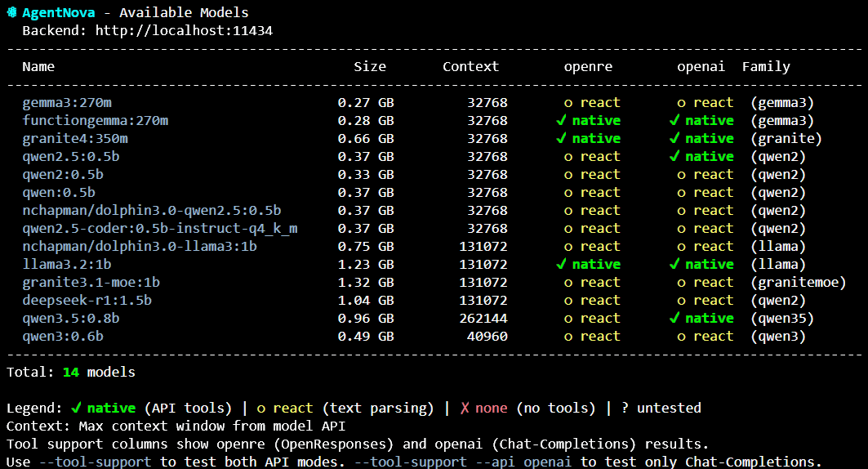Click the size 0.96 GB for qwen3.5:0.8b
Image resolution: width=868 pixels, height=469 pixels.
click(366, 318)
